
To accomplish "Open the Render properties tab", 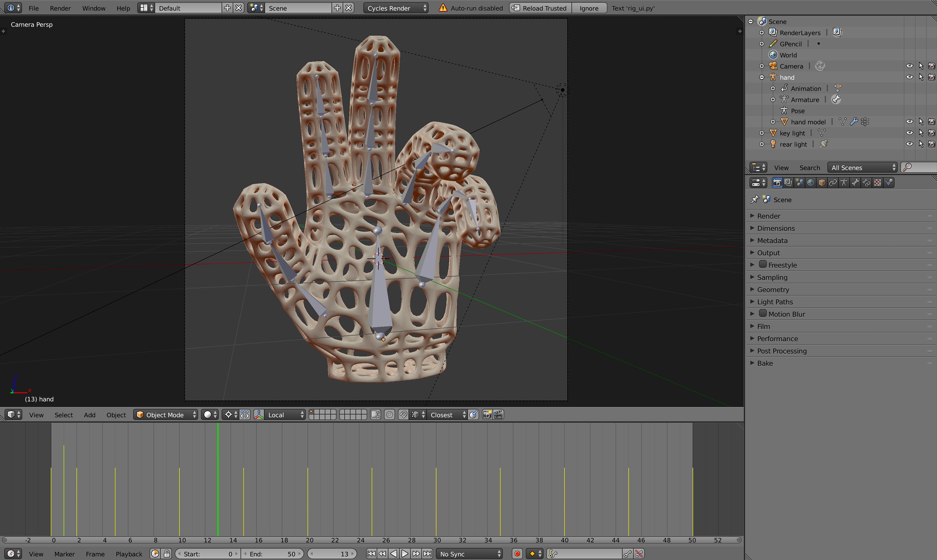I will pyautogui.click(x=777, y=182).
